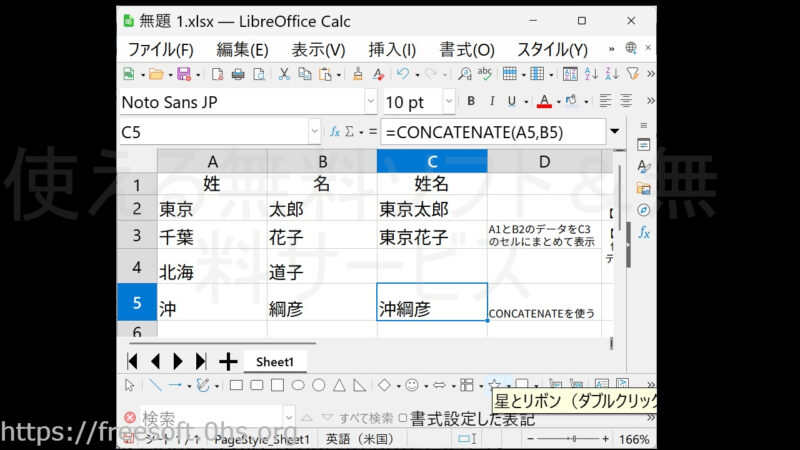Image resolution: width=800 pixels, height=450 pixels.
Task: Expand the font name dropdown
Action: pos(370,102)
